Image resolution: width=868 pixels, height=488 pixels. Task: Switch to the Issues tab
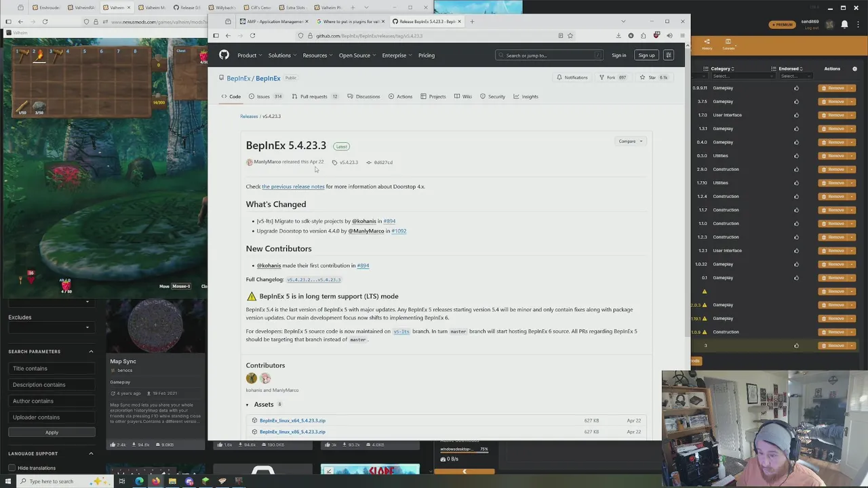265,96
